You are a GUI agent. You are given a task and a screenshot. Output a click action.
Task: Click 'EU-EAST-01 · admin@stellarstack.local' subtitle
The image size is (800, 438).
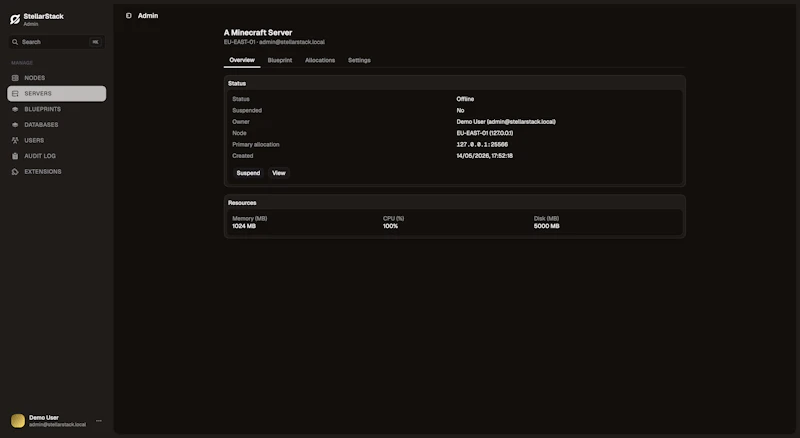pos(274,42)
